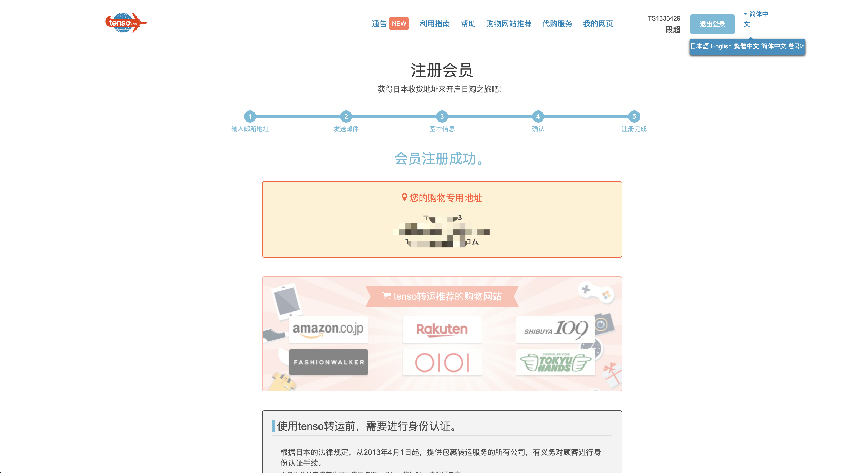Choose 繁體中文 language option
Image resolution: width=868 pixels, height=473 pixels.
click(746, 46)
